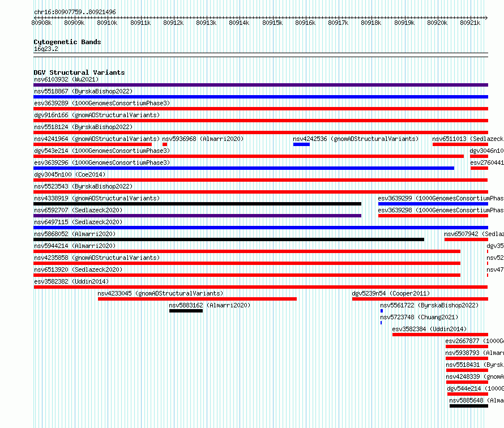
Task: Click nsv6592707 (Sedlazeck2020) label
Action: [x=78, y=210]
